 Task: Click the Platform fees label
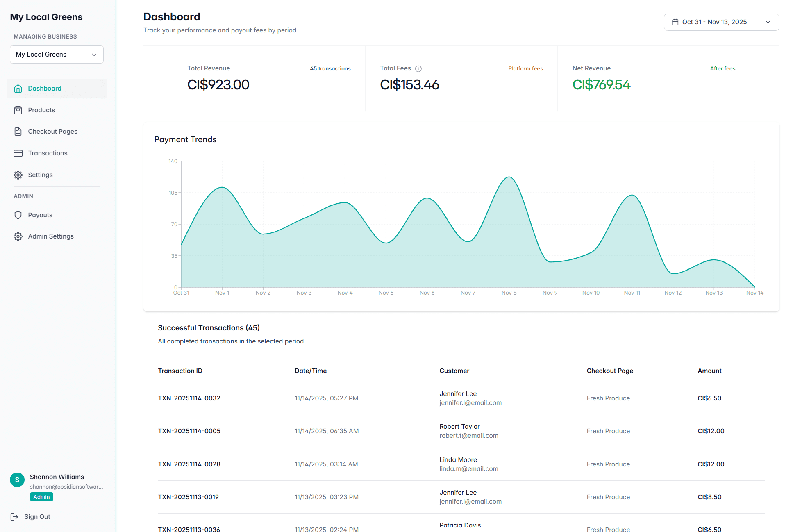tap(525, 68)
